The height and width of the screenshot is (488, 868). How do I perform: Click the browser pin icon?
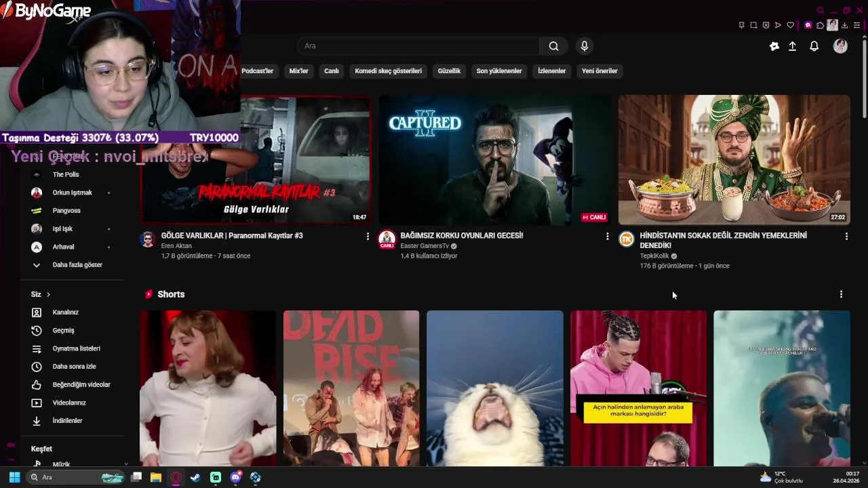coord(741,25)
